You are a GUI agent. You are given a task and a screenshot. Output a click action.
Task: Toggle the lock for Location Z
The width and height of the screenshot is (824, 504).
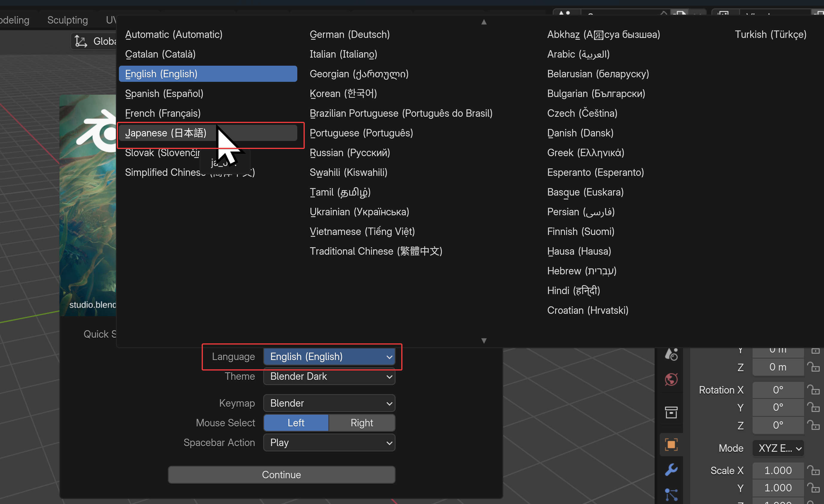813,367
